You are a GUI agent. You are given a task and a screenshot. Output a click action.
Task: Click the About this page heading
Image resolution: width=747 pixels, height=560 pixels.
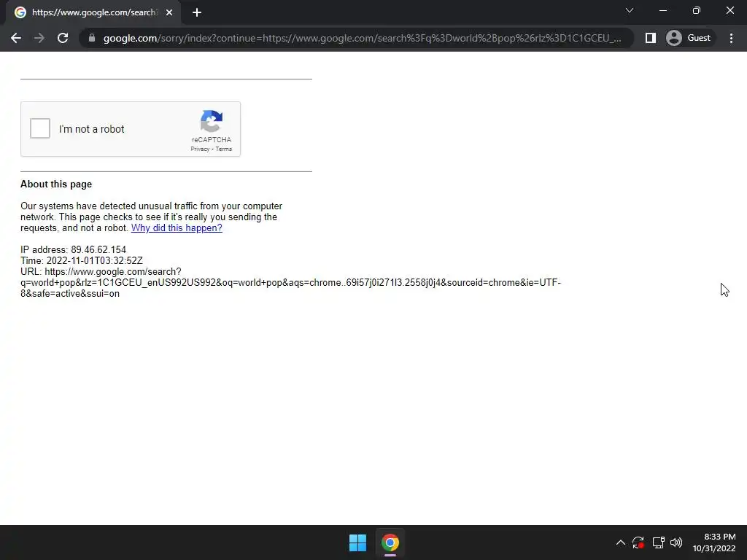point(56,184)
